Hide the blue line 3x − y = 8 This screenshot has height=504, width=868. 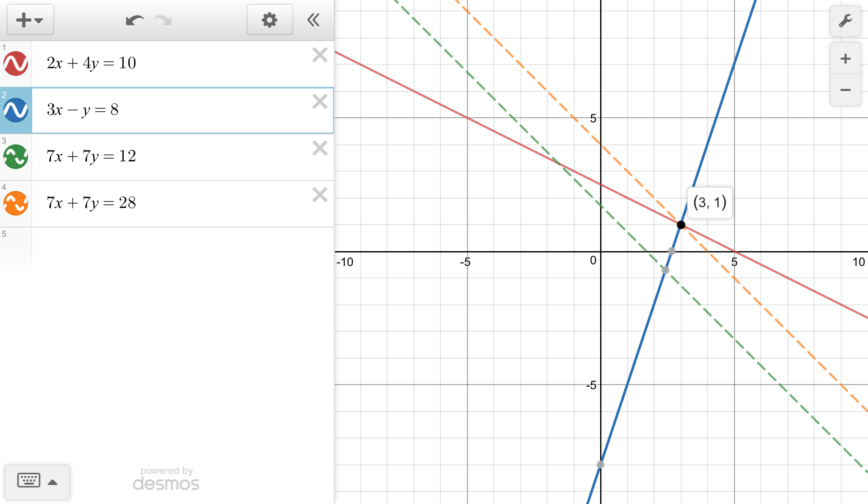16,110
